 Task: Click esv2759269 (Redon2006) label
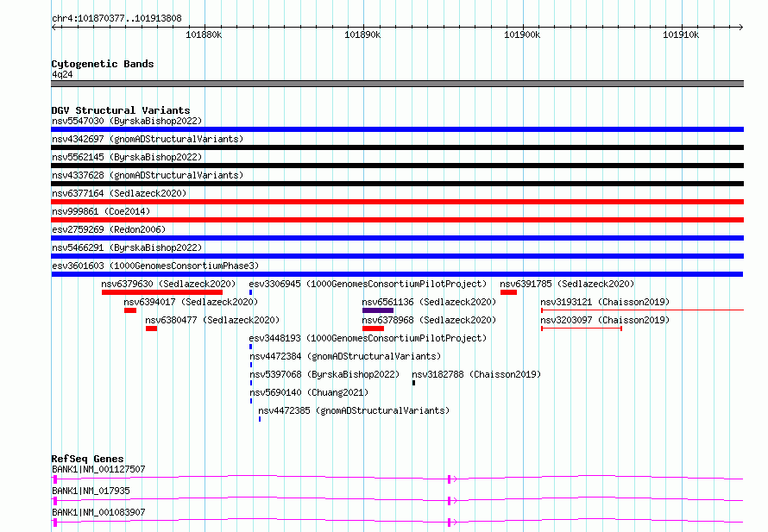point(109,229)
